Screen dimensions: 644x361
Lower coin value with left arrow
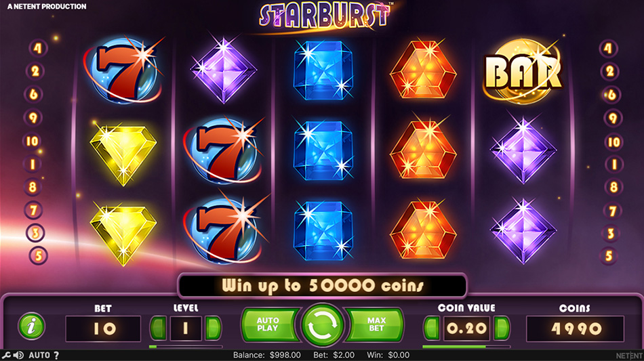432,328
